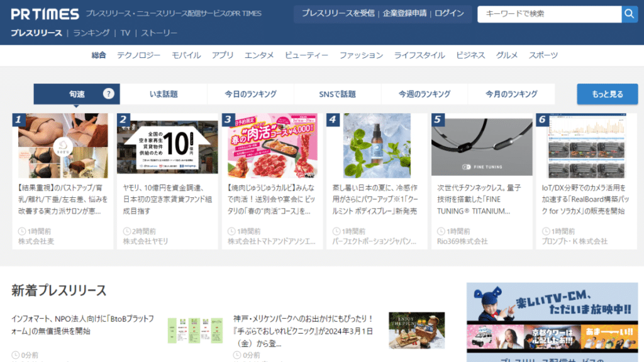Go to the グルメ category
This screenshot has height=362, width=644.
coord(507,55)
